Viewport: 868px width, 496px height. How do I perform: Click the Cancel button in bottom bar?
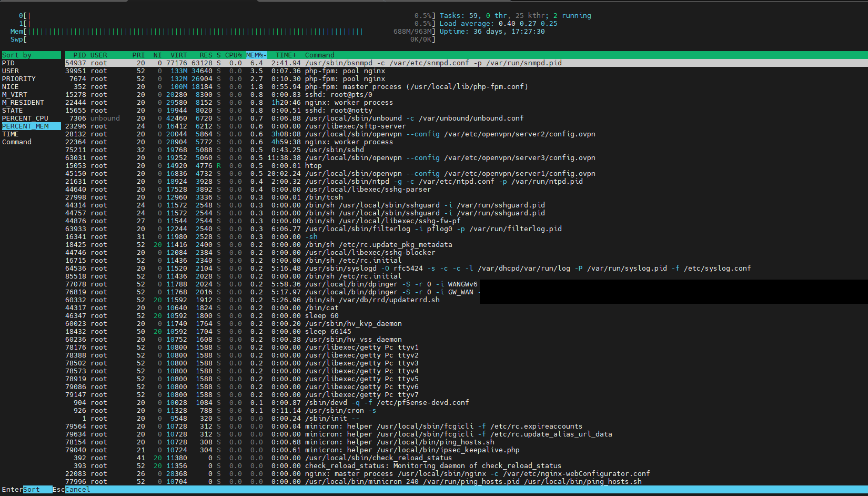tap(77, 490)
